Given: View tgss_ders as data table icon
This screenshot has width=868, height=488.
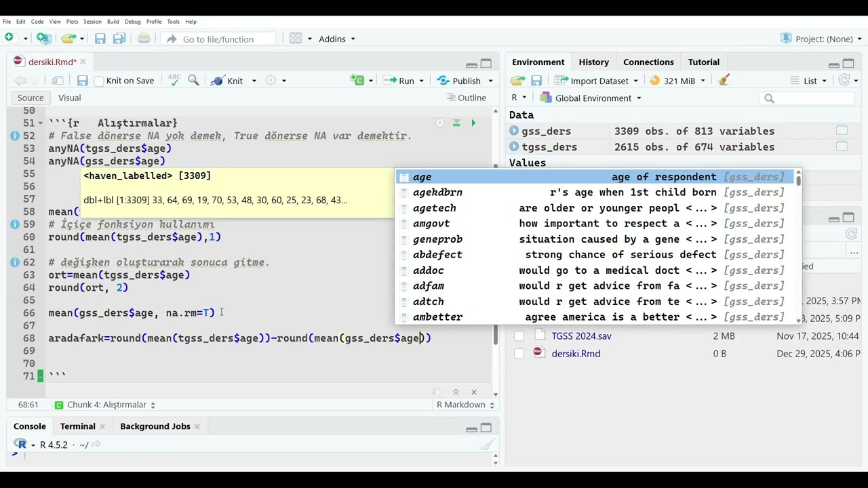Looking at the screenshot, I should (x=842, y=146).
